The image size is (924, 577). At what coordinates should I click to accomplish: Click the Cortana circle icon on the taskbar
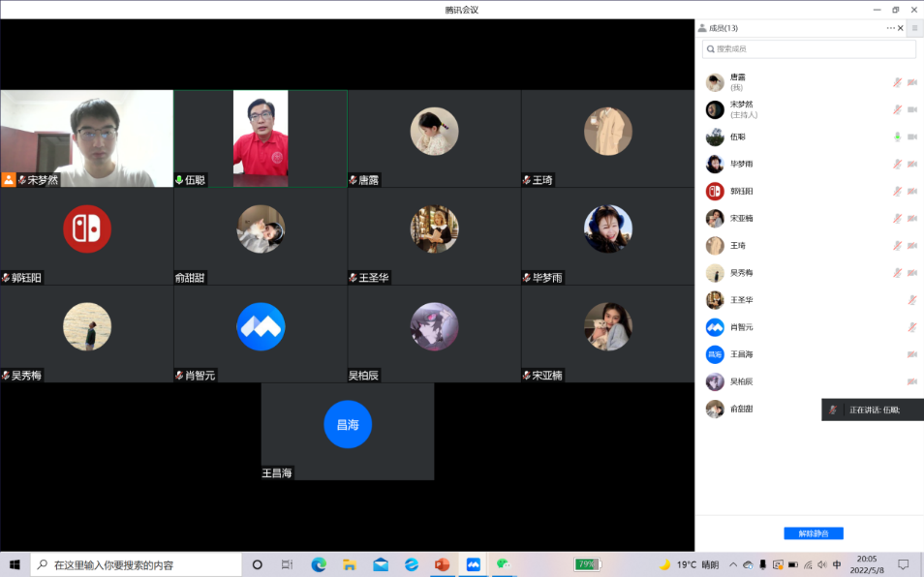(257, 564)
